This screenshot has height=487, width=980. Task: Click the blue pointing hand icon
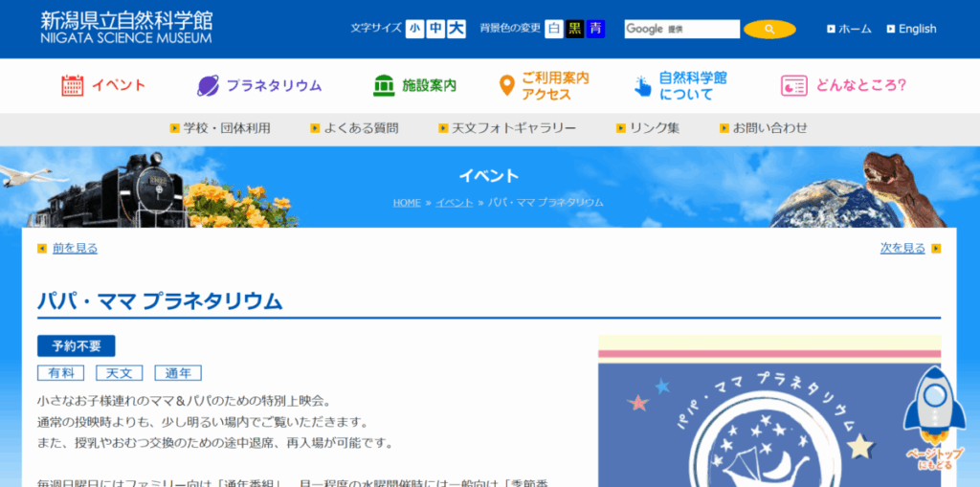(642, 86)
